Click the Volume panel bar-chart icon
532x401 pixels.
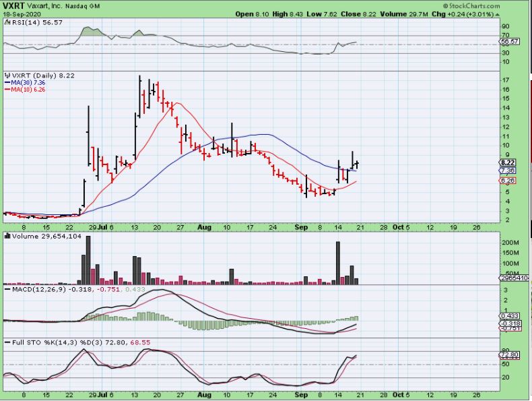click(8, 236)
